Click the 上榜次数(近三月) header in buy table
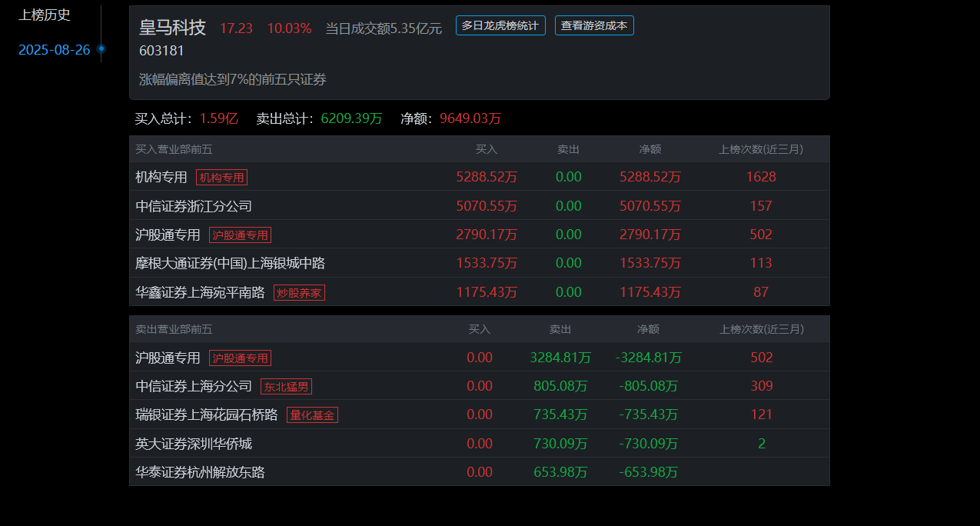Image resolution: width=980 pixels, height=526 pixels. pyautogui.click(x=761, y=149)
